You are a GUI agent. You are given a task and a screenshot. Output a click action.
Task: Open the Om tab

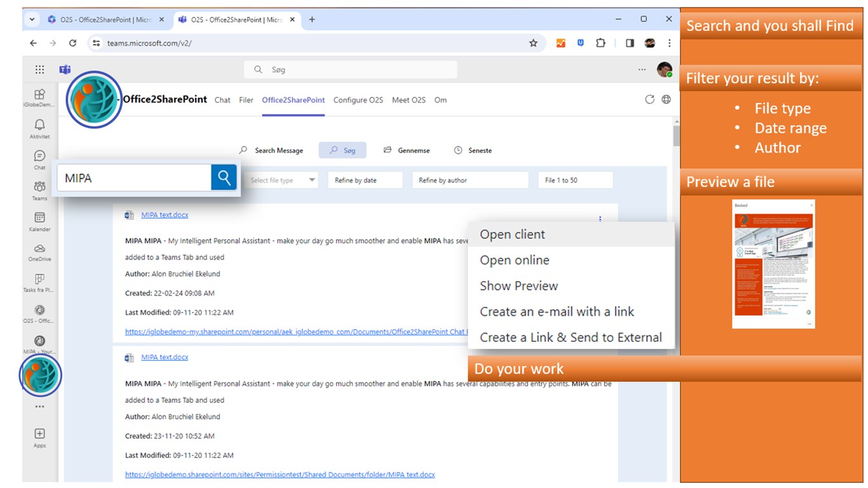440,100
